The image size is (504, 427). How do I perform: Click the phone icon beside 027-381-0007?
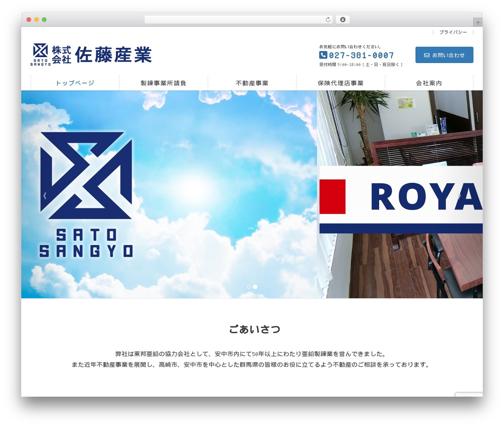[x=323, y=55]
